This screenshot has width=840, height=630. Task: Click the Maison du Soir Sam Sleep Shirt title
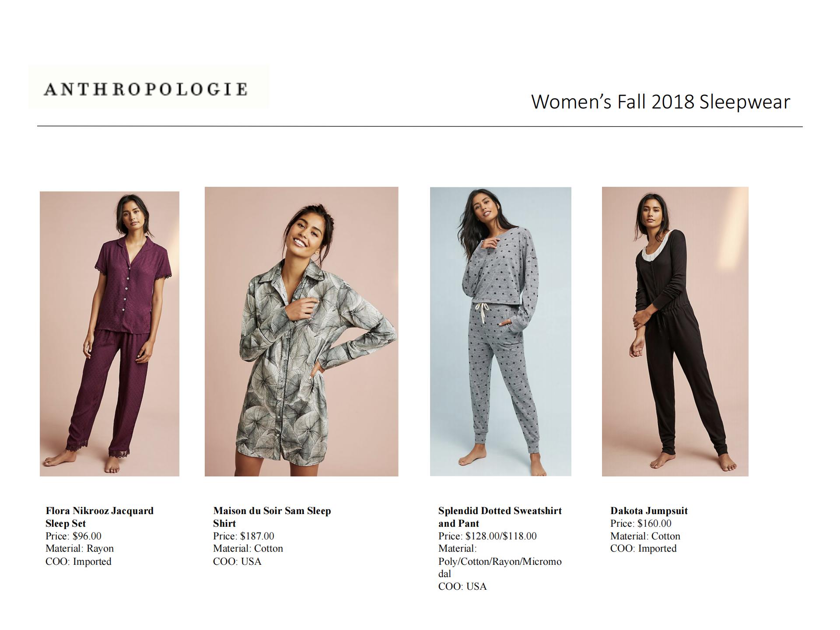(272, 517)
